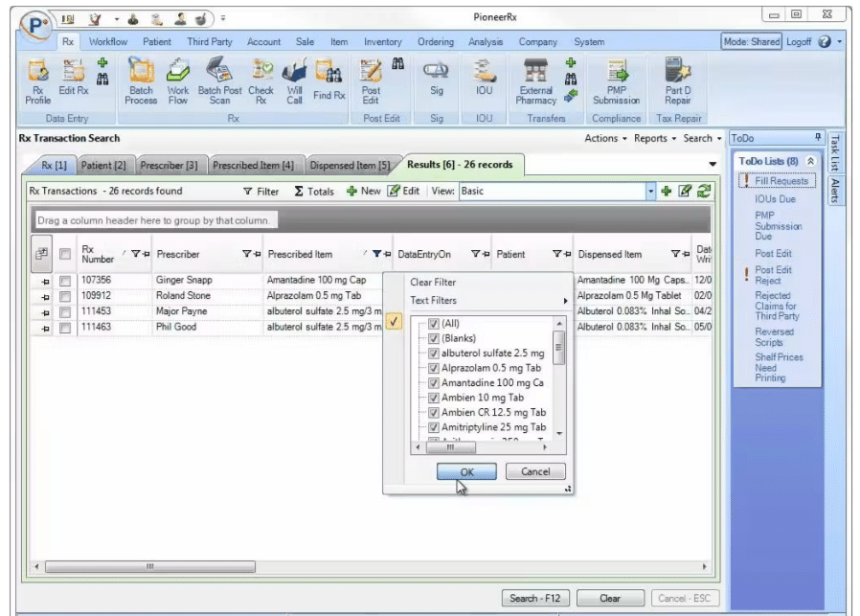Switch to the Prescriber [3] tab
Image resolution: width=860 pixels, height=616 pixels.
tap(169, 165)
